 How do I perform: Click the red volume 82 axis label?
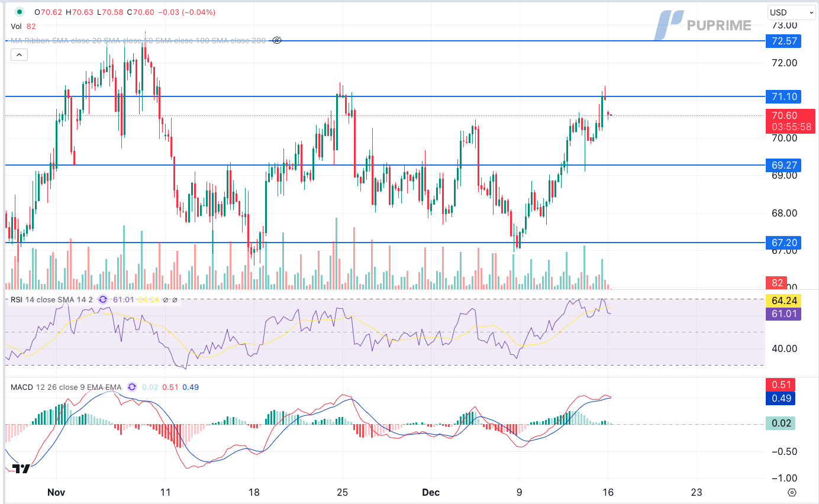tap(775, 282)
